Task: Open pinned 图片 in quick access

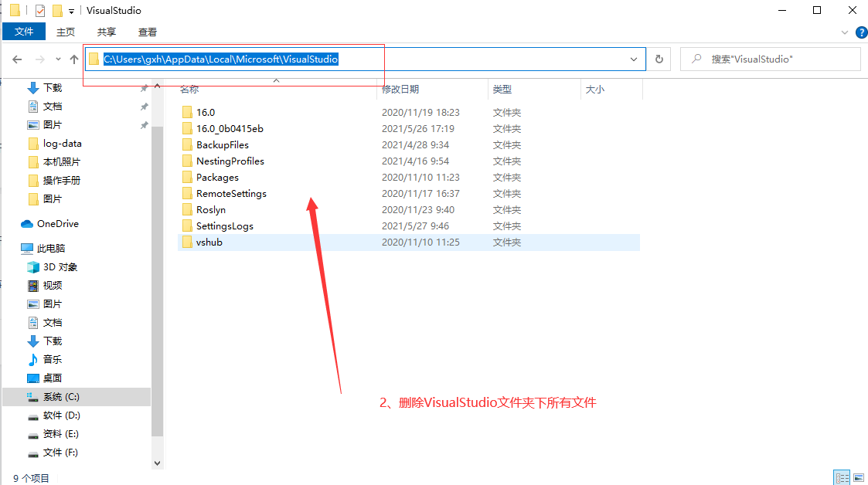Action: [53, 125]
